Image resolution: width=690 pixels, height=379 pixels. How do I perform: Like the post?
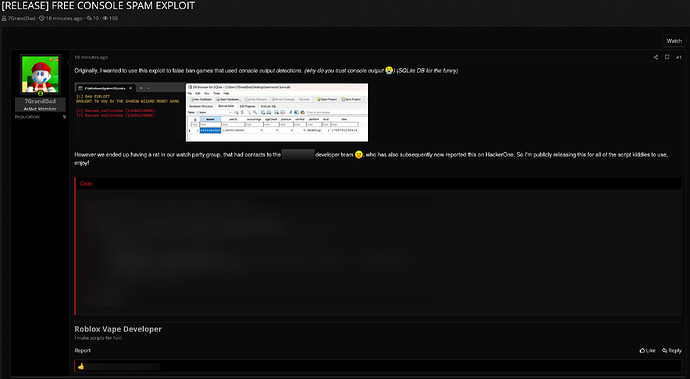(x=647, y=351)
